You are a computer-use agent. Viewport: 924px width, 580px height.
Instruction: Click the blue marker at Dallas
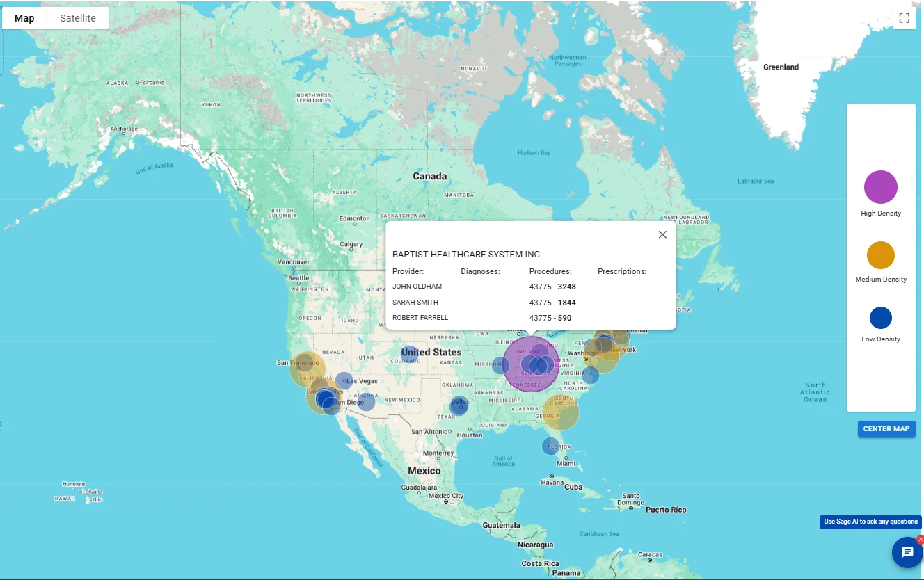(459, 405)
